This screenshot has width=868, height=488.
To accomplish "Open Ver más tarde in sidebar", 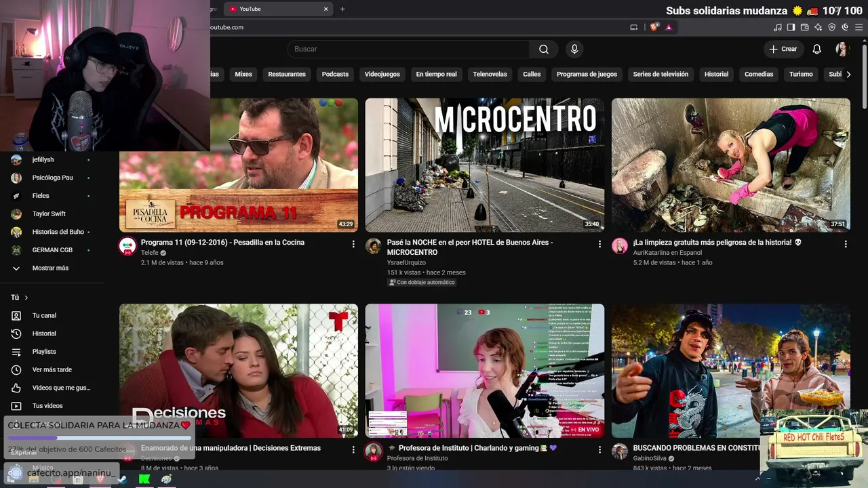I will coord(52,369).
